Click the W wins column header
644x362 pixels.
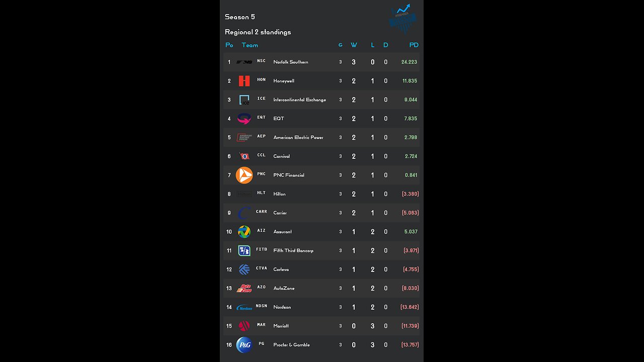click(354, 45)
